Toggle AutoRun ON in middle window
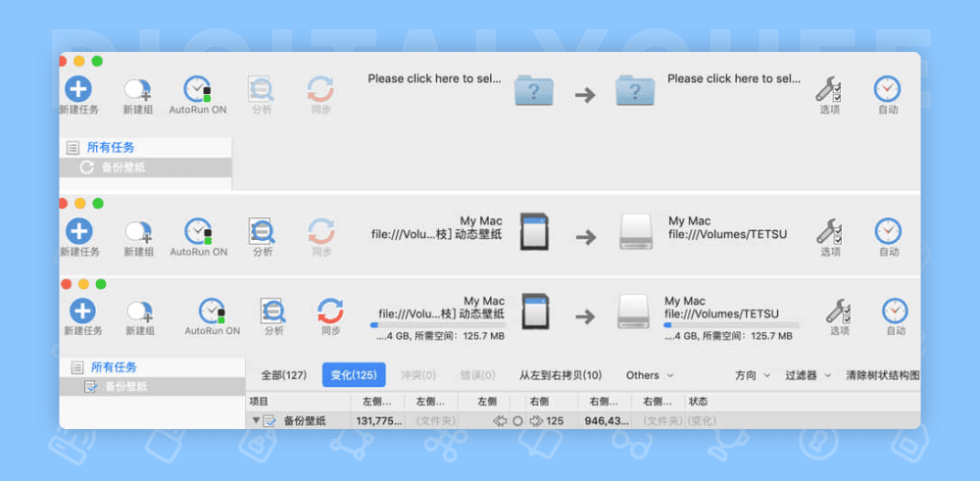 pyautogui.click(x=198, y=231)
